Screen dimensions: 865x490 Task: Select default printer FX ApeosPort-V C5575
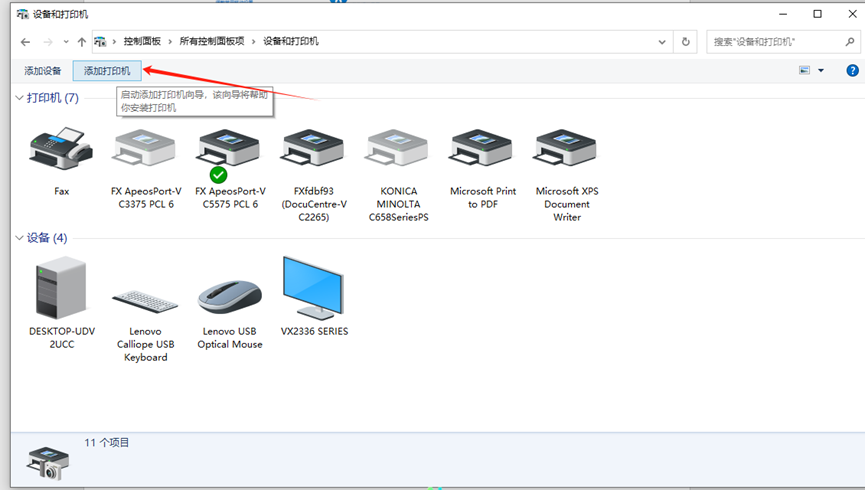click(x=230, y=150)
